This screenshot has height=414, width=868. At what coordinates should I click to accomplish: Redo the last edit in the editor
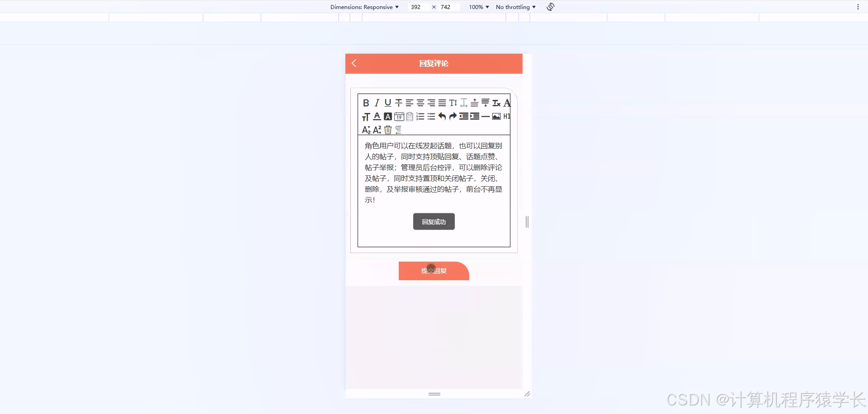[x=453, y=116]
